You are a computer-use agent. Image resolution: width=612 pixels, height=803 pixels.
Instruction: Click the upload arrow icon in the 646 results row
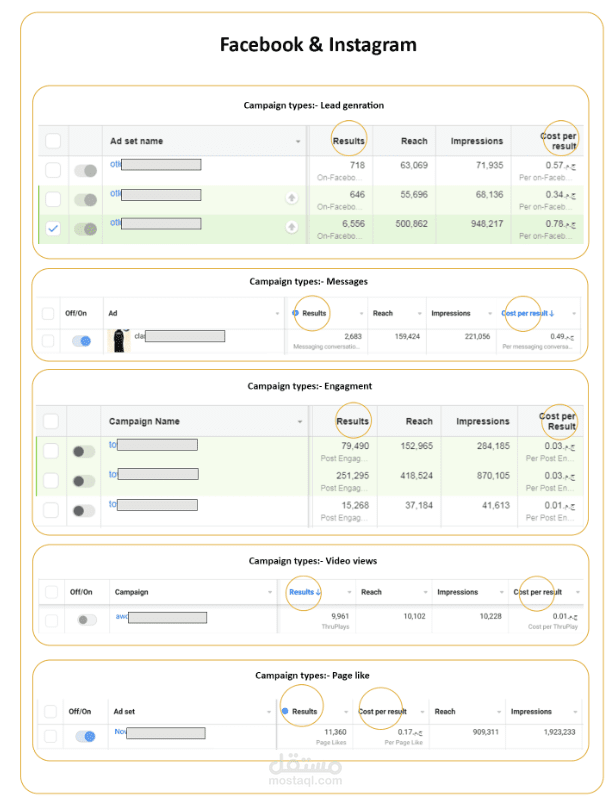[x=291, y=198]
